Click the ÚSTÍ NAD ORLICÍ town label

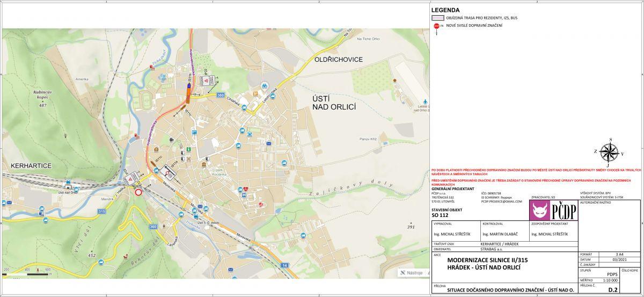click(x=334, y=103)
